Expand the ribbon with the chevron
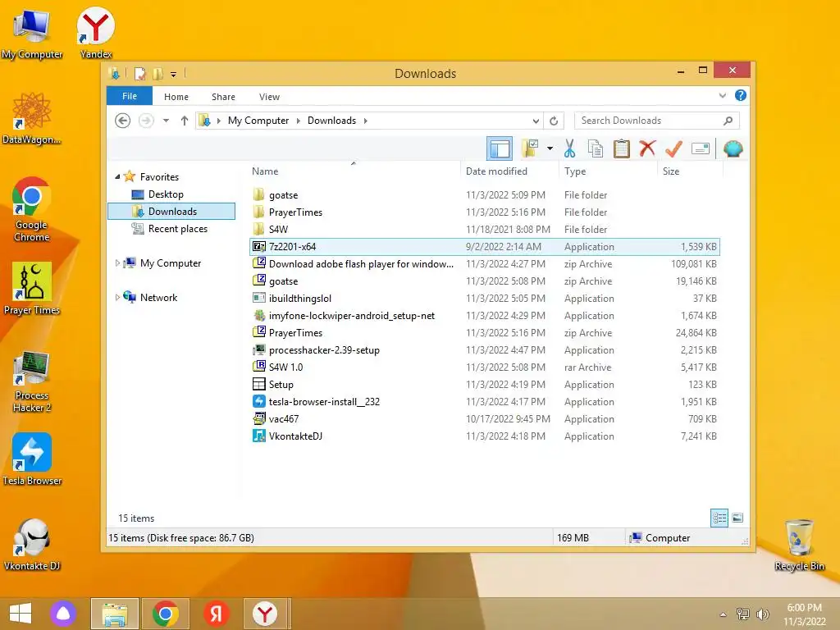This screenshot has height=630, width=840. (x=722, y=96)
